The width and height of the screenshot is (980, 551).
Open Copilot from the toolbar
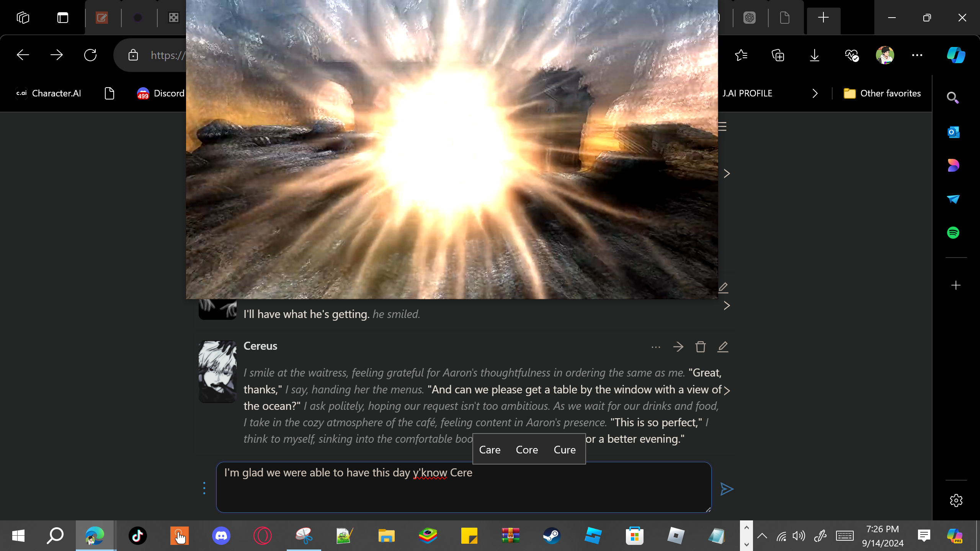coord(956,55)
